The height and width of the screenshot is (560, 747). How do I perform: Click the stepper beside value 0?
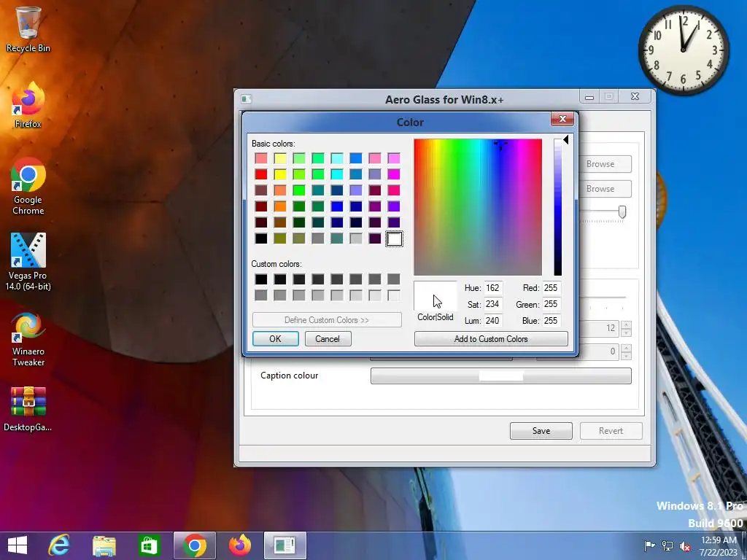pos(627,351)
